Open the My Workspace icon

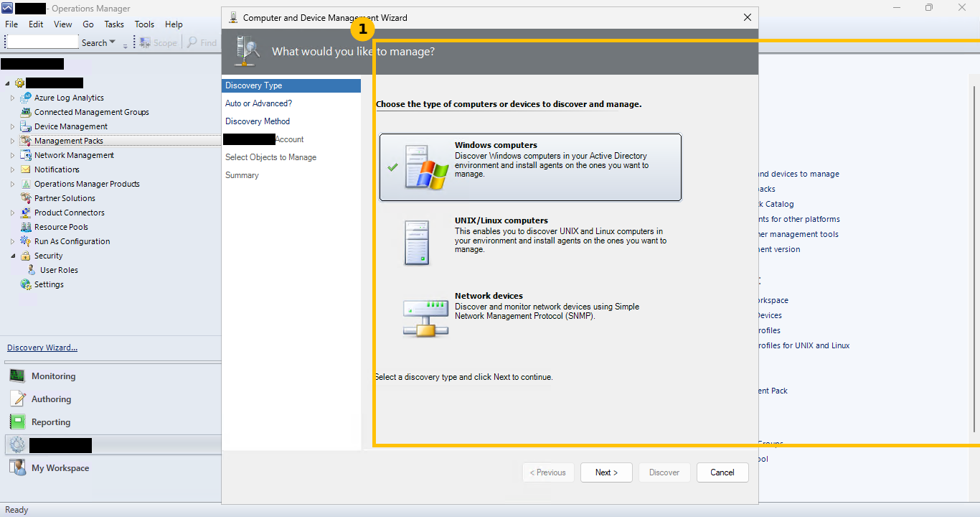[17, 468]
